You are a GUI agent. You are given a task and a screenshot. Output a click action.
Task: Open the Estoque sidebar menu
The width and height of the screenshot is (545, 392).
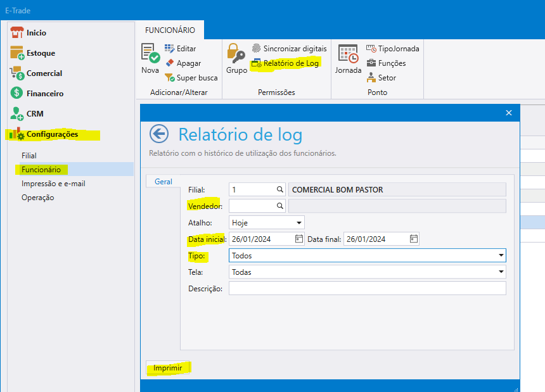pos(41,53)
